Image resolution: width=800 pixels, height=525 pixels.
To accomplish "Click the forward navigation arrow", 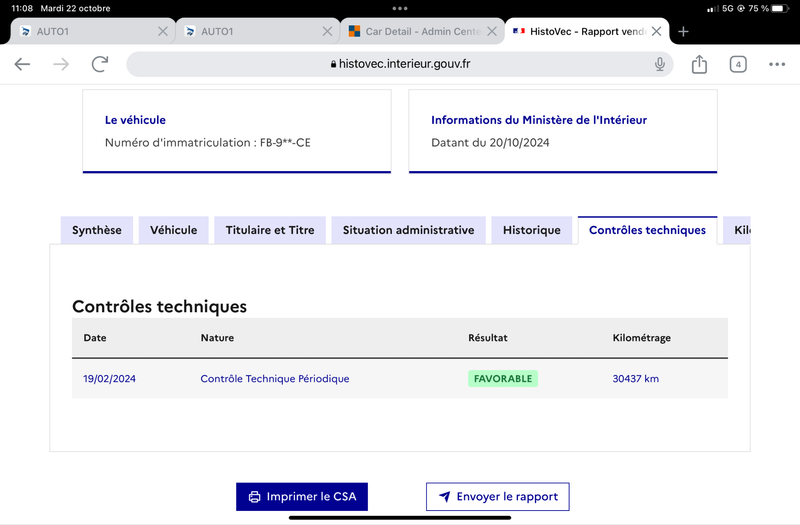I will pyautogui.click(x=61, y=64).
